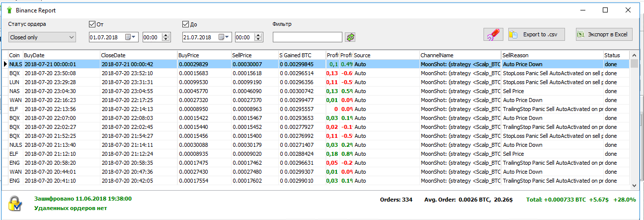Viewport: 644px width, 220px height.
Task: Click the red eraser tool button
Action: click(493, 34)
